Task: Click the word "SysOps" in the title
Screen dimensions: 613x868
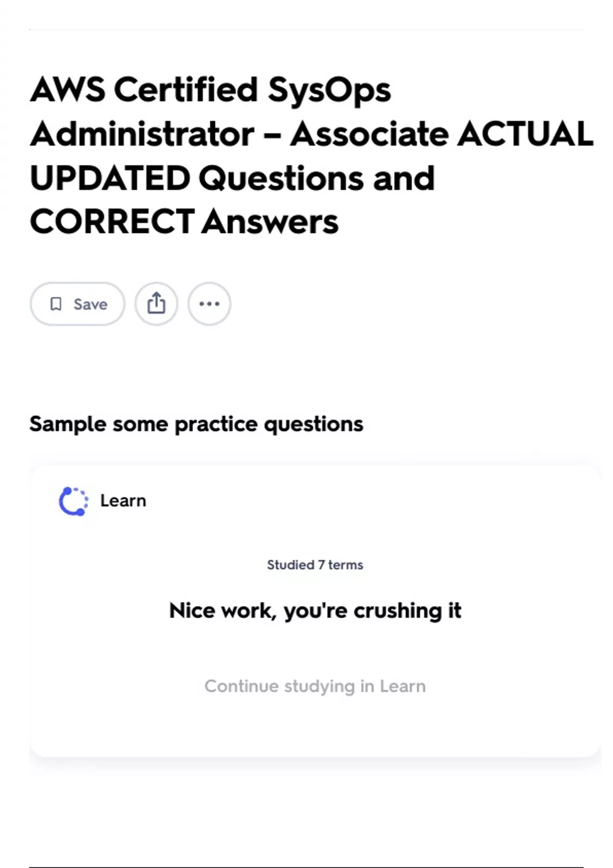Action: (x=329, y=90)
